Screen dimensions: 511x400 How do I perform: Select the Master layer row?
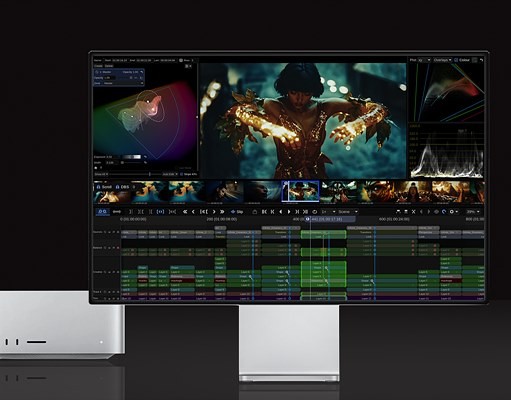(119, 72)
